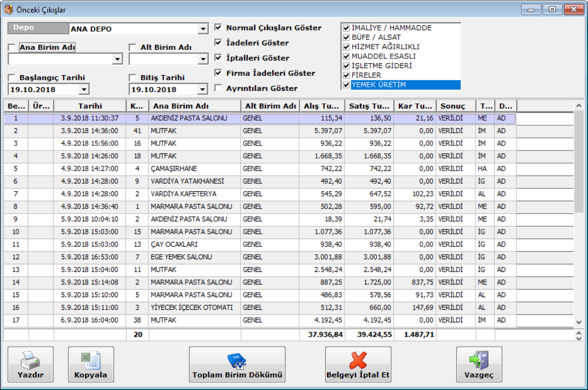
Task: Uncheck Normal Çıkışları Göster checkbox
Action: click(x=218, y=28)
